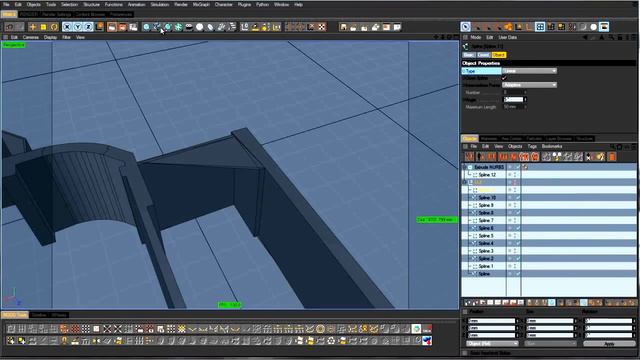
Task: Open User Data menu in Attribute Manager
Action: pos(508,37)
